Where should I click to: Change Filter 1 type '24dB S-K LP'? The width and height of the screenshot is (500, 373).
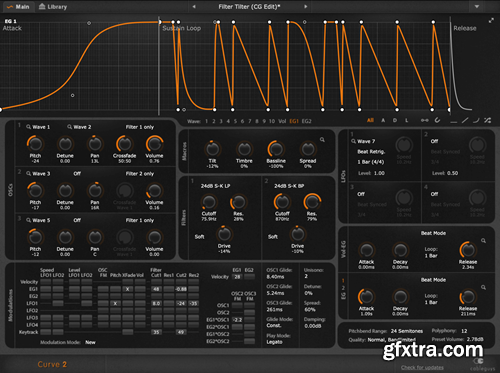[x=215, y=186]
